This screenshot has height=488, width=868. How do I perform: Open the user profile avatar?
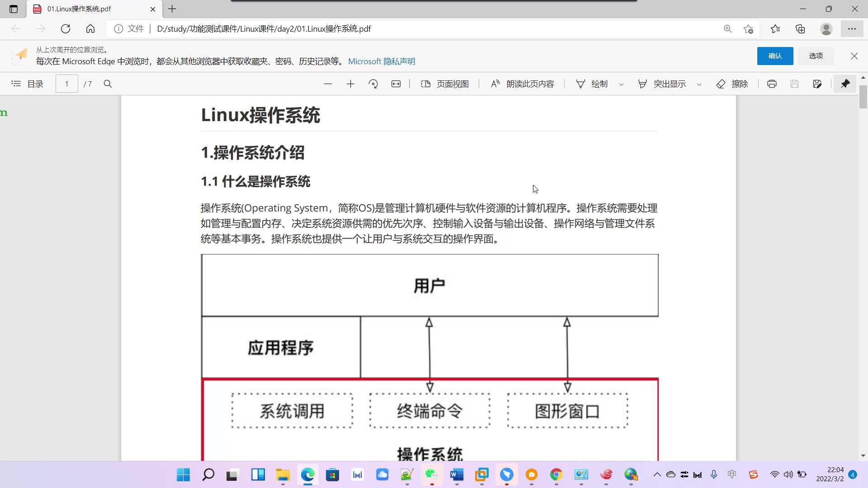tap(826, 29)
